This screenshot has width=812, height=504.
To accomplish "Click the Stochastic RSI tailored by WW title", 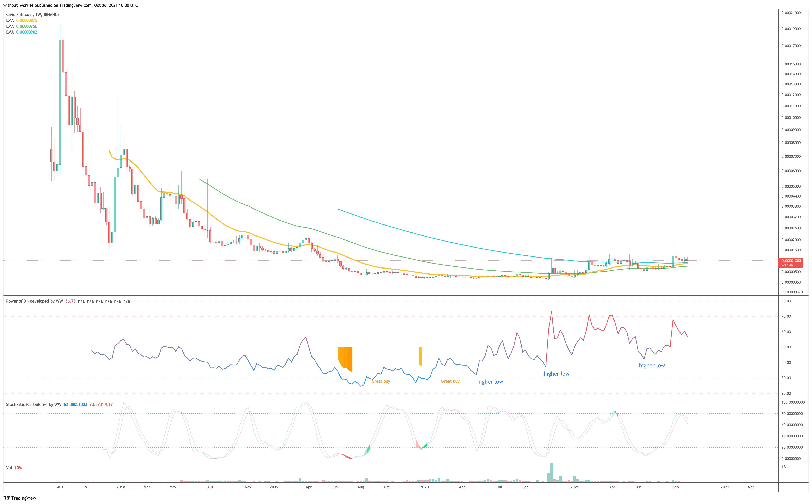I will click(34, 404).
